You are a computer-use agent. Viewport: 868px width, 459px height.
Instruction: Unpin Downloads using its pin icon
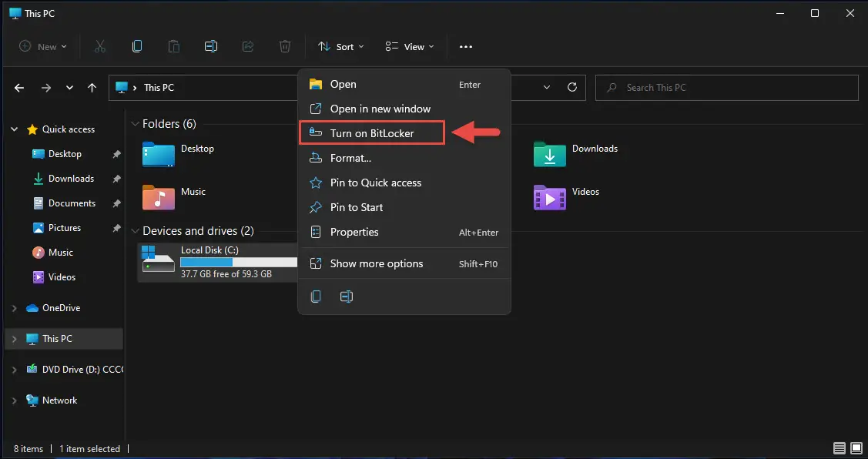coord(116,179)
